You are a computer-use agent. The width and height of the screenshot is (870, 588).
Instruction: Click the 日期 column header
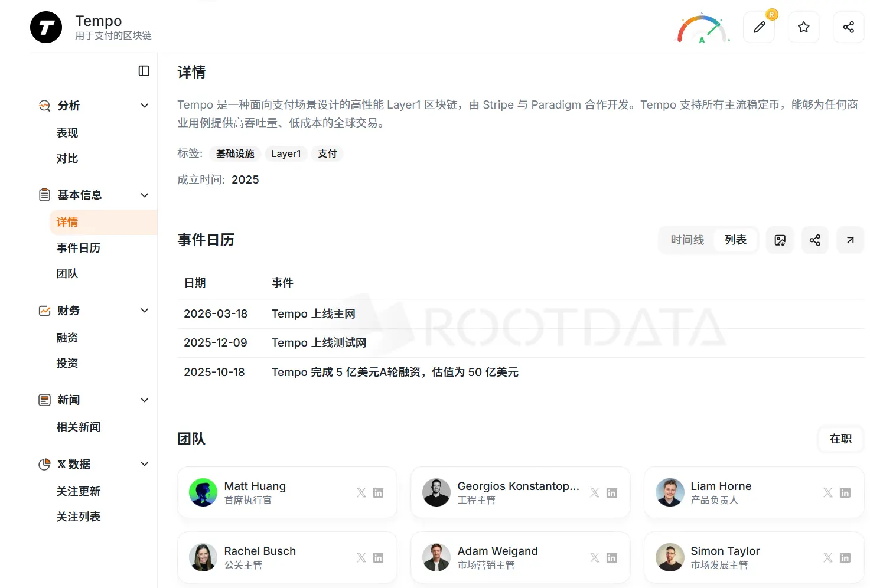click(x=195, y=283)
